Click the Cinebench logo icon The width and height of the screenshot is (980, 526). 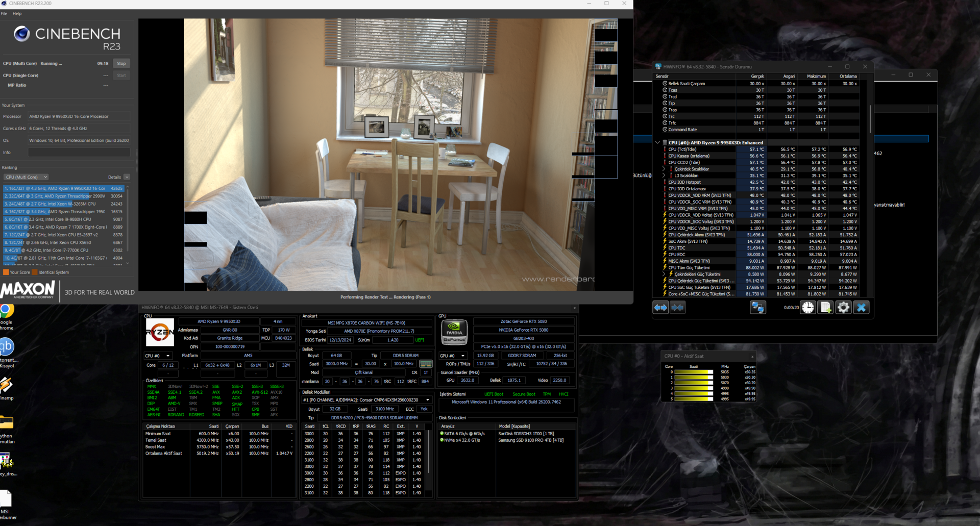pyautogui.click(x=21, y=34)
